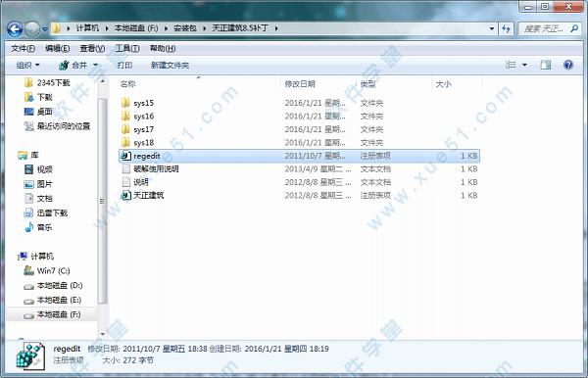588x378 pixels.
Task: Click the blue help icon
Action: click(x=568, y=65)
